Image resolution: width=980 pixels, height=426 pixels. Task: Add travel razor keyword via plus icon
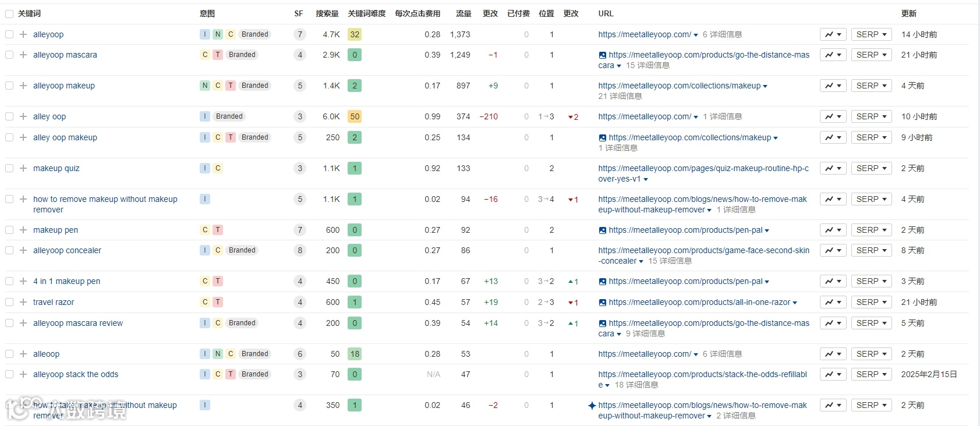click(23, 302)
